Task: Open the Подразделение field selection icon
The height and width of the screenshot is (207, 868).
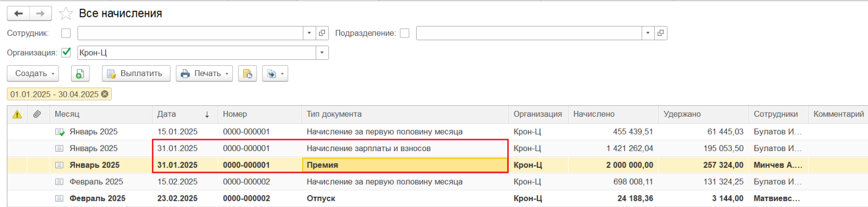Action: [x=661, y=33]
